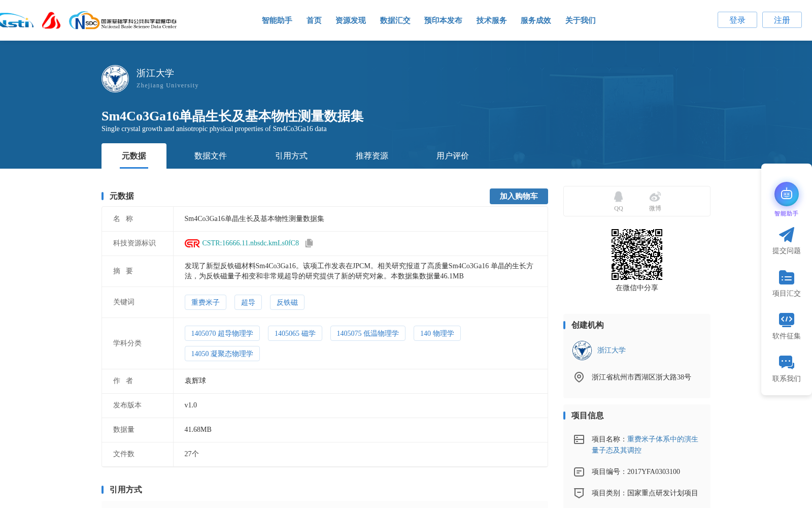This screenshot has height=508, width=812.
Task: Click 加入购物车 button
Action: (x=519, y=196)
